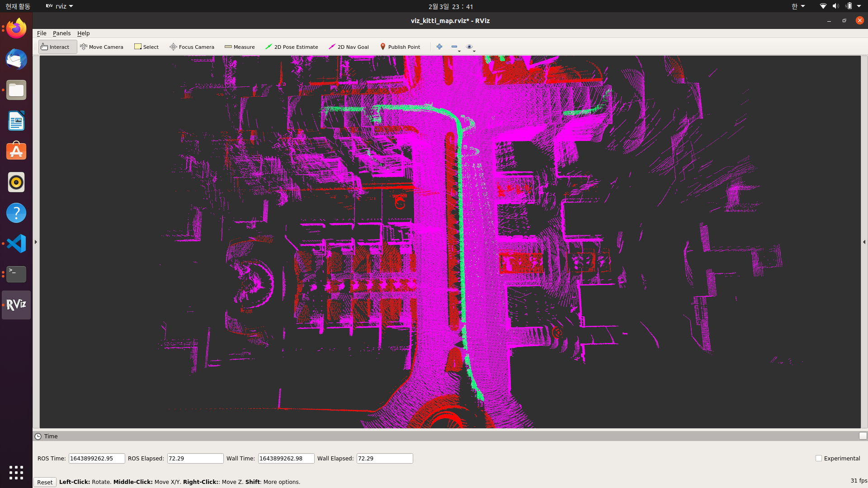The image size is (868, 488).
Task: Pick the Measure tool
Action: (240, 47)
